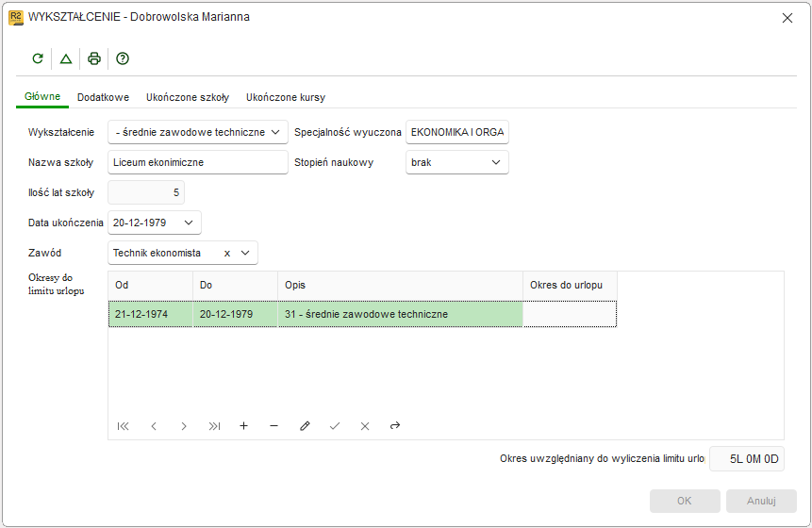Cancel edit with X icon in navigator
Screen dimensions: 812x528
(x=365, y=426)
